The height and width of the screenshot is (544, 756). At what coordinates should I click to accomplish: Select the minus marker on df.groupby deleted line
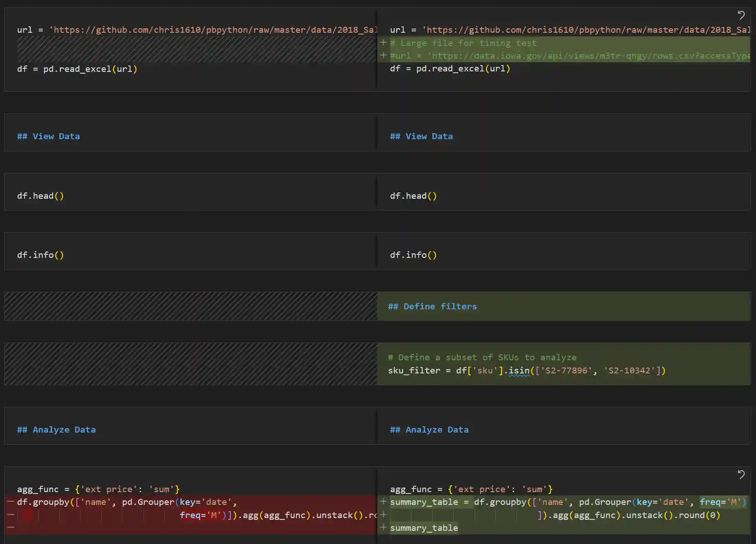point(11,502)
